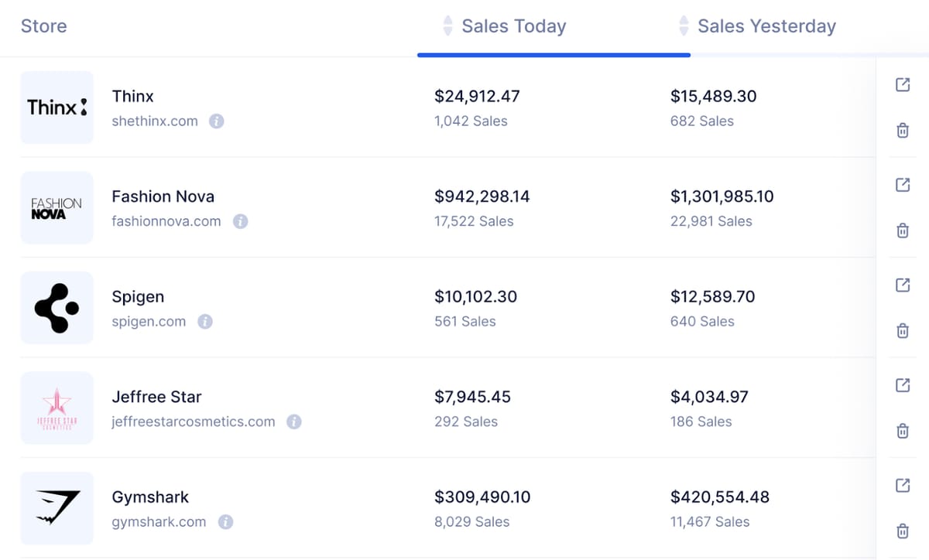
Task: Open Jeffree Star external link icon
Action: click(902, 385)
